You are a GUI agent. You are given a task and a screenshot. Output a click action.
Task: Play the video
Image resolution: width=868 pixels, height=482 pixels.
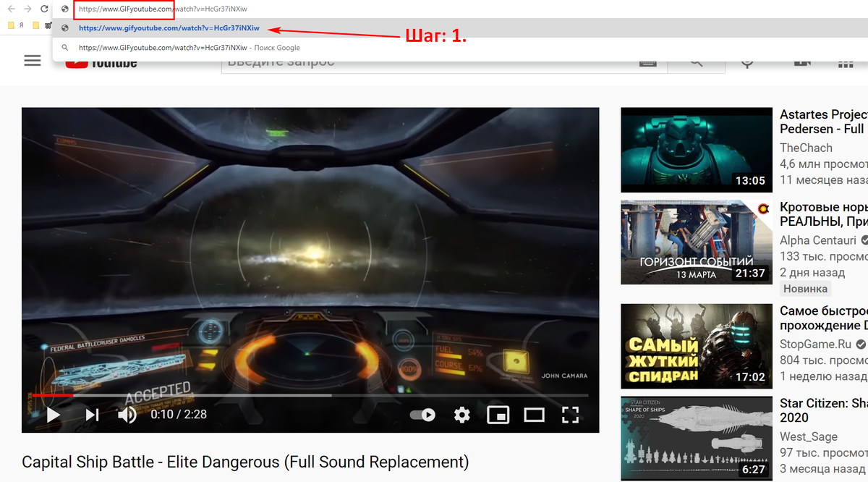53,415
